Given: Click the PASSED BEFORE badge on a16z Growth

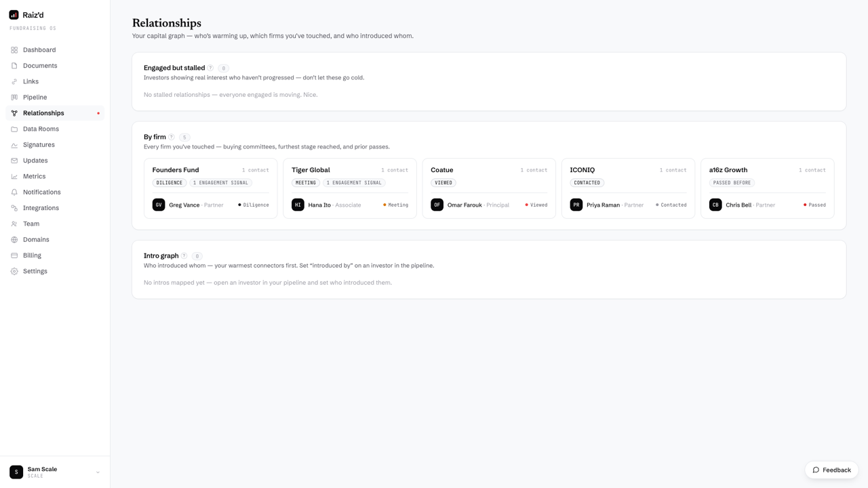Looking at the screenshot, I should click(732, 183).
